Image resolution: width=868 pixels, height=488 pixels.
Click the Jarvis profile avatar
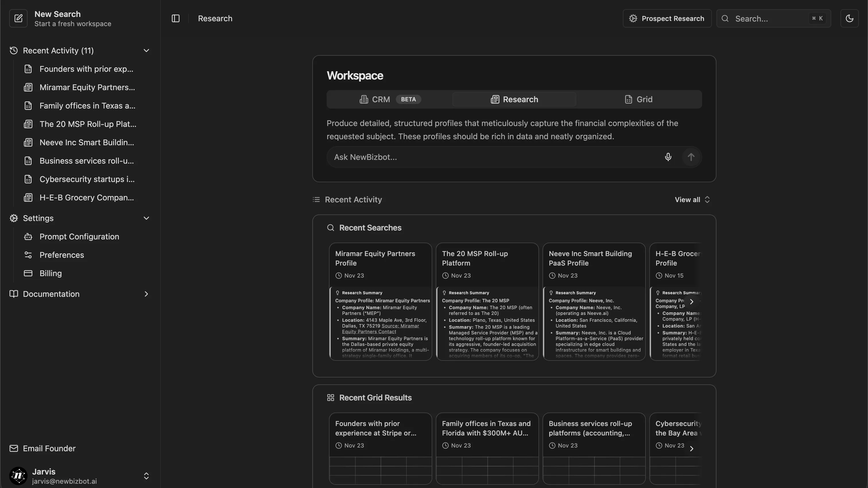pos(19,476)
